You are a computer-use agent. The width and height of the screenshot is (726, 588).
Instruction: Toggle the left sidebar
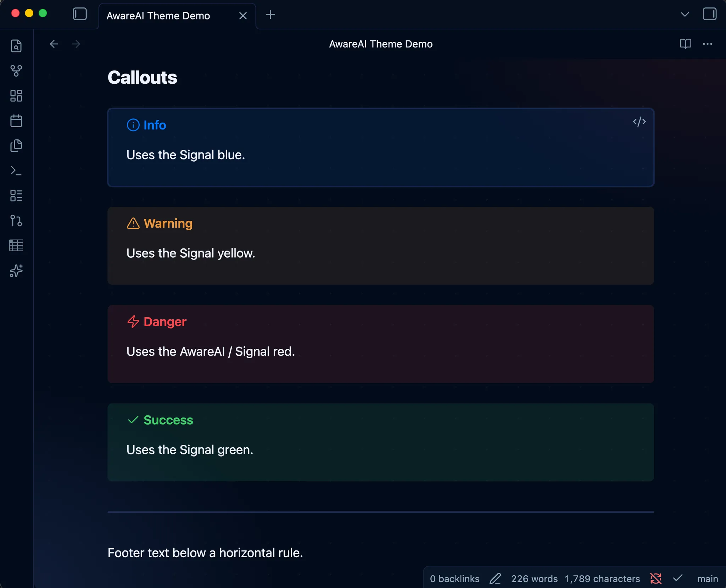(80, 14)
